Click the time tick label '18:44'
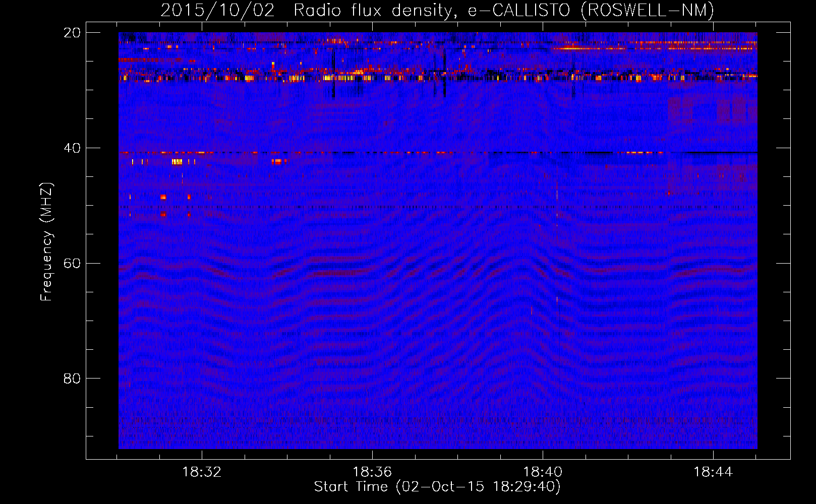 (x=713, y=472)
